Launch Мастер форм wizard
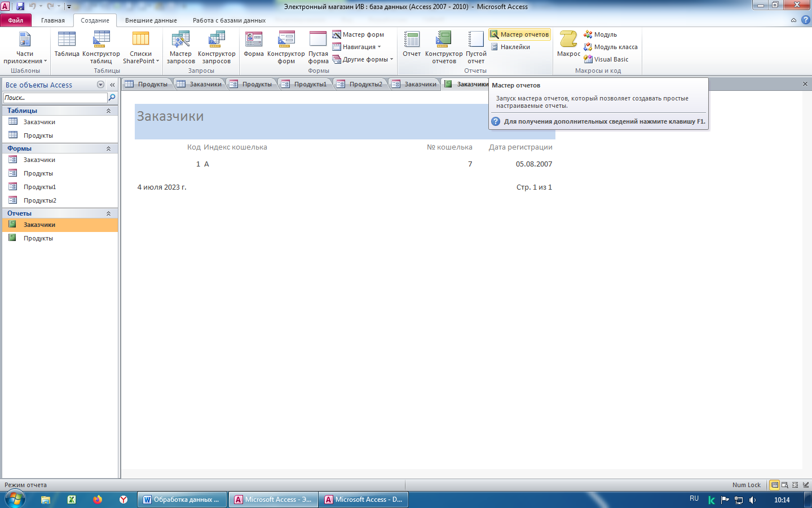Screen dimensions: 812x508 point(358,34)
